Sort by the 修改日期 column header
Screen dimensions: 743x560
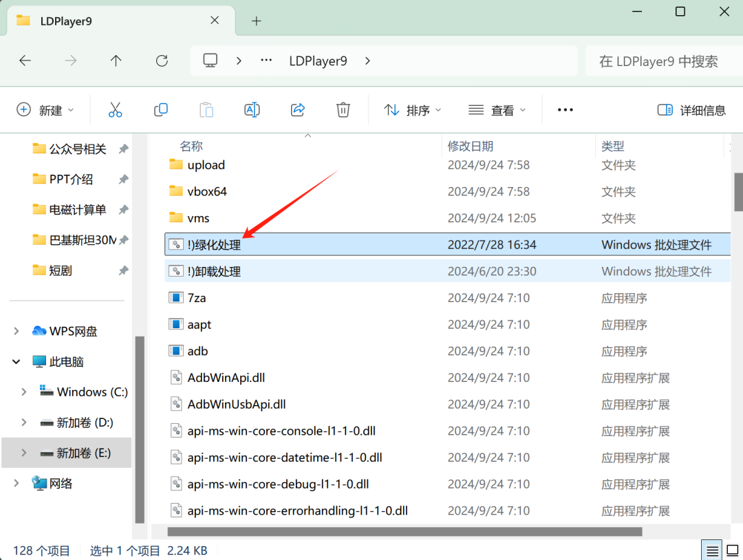click(470, 146)
